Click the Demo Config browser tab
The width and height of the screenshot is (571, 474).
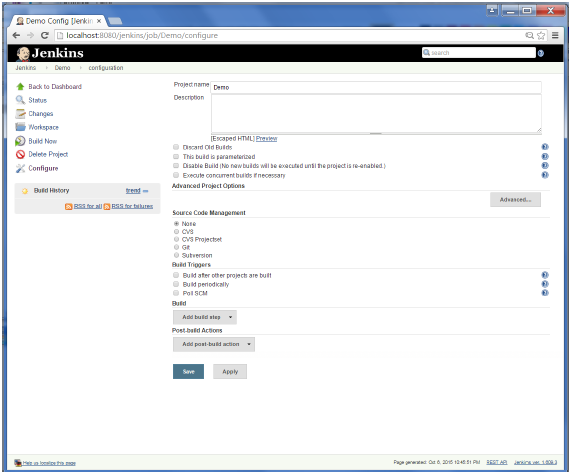[59, 21]
